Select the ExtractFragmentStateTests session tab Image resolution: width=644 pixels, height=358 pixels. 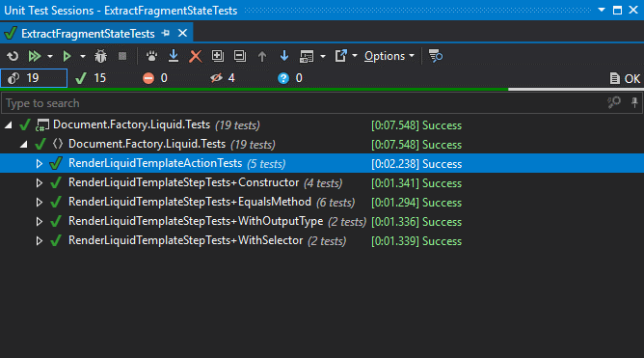[88, 34]
